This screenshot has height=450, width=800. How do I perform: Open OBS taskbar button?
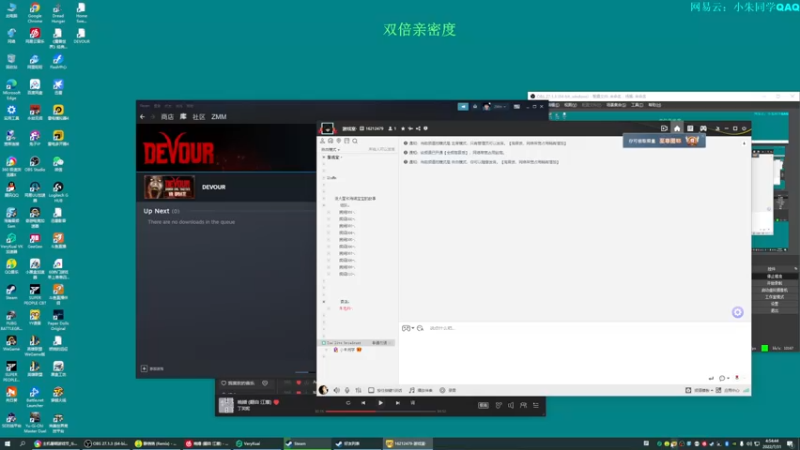pyautogui.click(x=106, y=444)
